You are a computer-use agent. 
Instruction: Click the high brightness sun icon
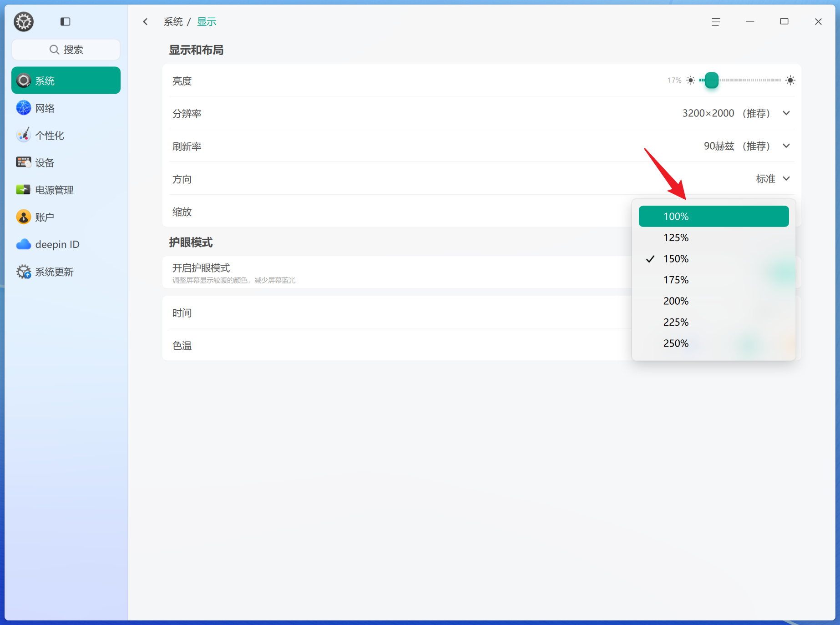(790, 81)
